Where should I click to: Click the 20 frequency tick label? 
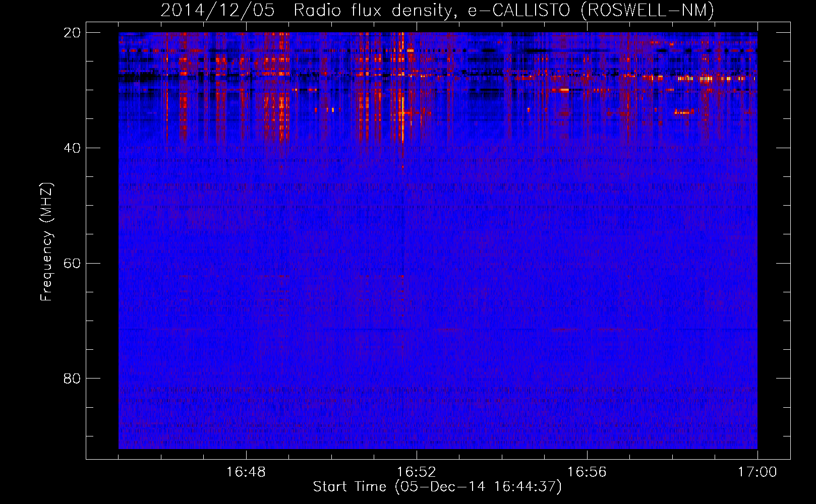click(72, 33)
